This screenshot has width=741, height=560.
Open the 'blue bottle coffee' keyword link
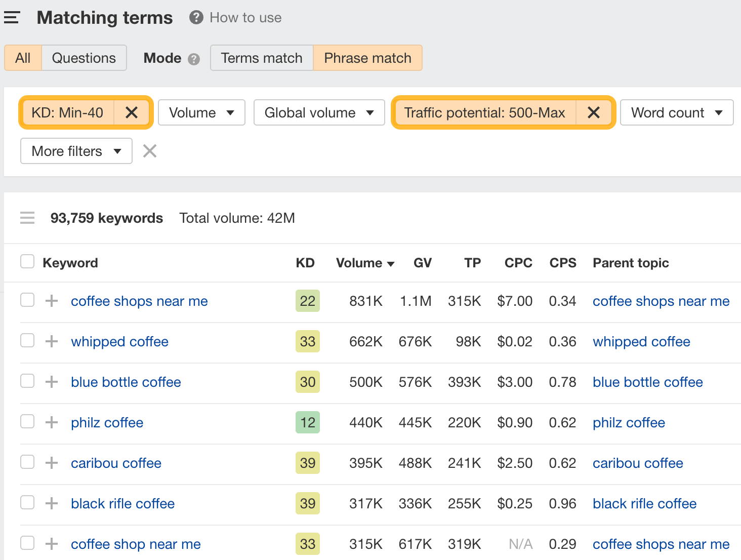(x=126, y=382)
